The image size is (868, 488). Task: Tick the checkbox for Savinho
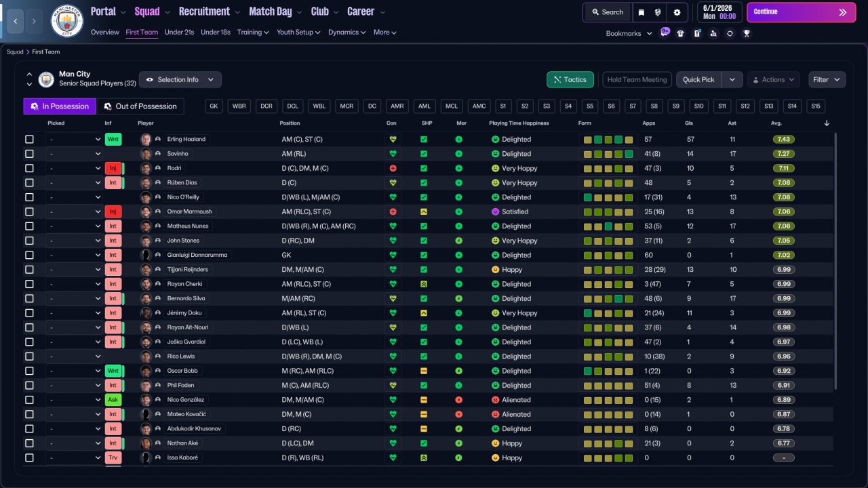tap(29, 154)
